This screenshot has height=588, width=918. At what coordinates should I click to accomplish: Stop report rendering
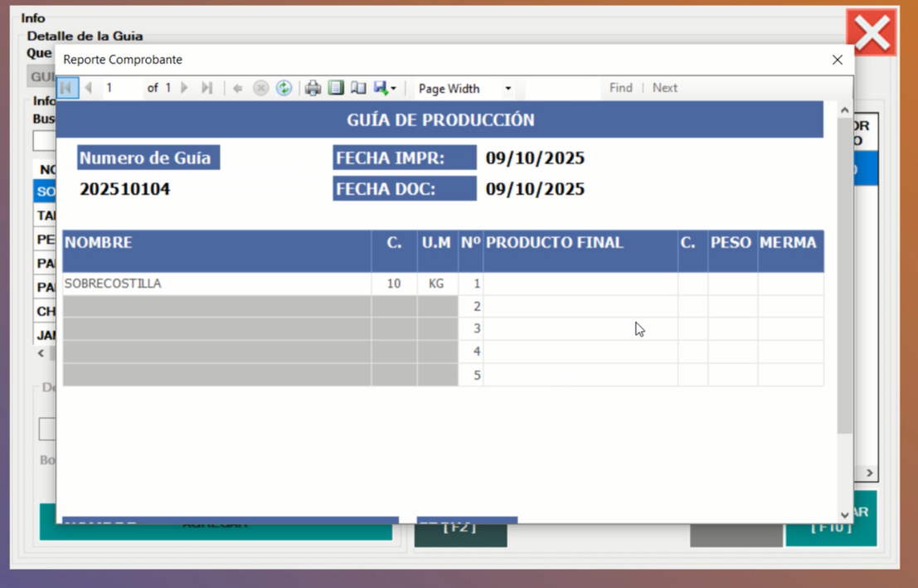(260, 88)
